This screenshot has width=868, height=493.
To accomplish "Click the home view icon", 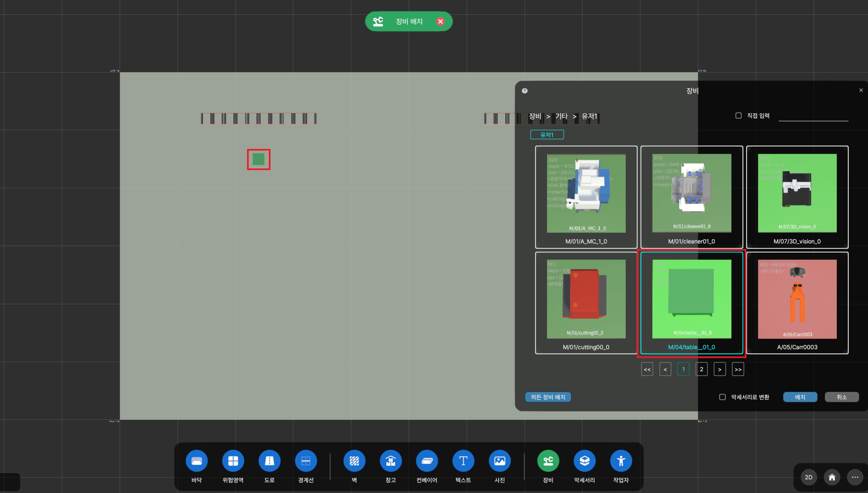I will [x=832, y=477].
